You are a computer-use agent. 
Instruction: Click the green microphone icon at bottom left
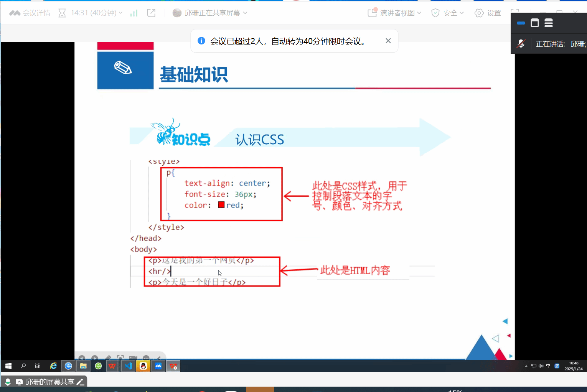point(8,382)
